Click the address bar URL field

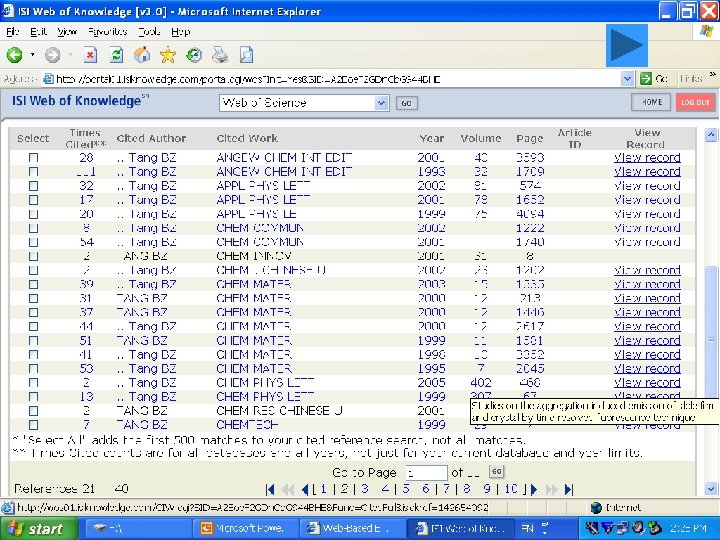(x=338, y=79)
